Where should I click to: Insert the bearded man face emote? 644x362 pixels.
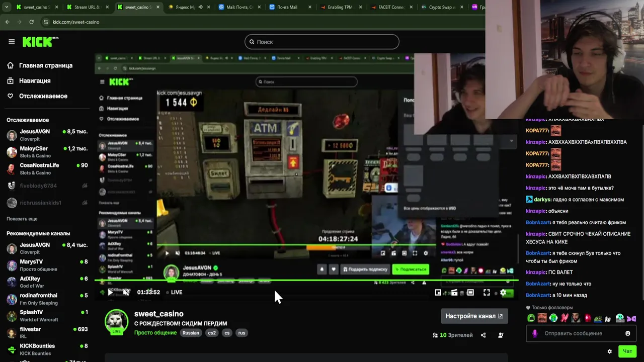coord(576,318)
